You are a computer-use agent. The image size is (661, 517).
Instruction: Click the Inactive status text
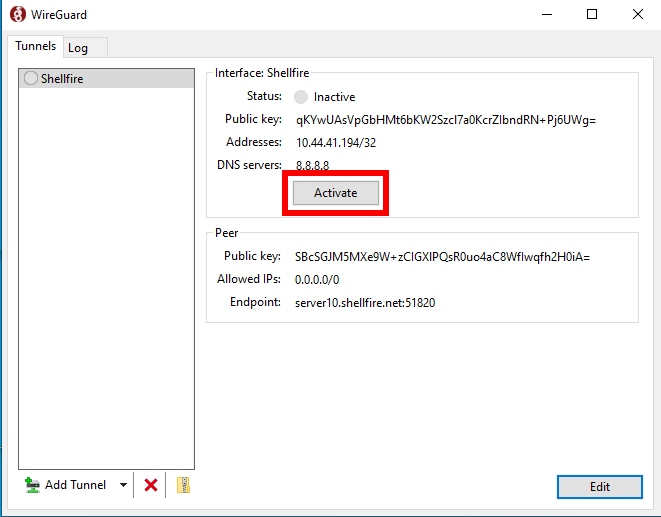[x=334, y=97]
